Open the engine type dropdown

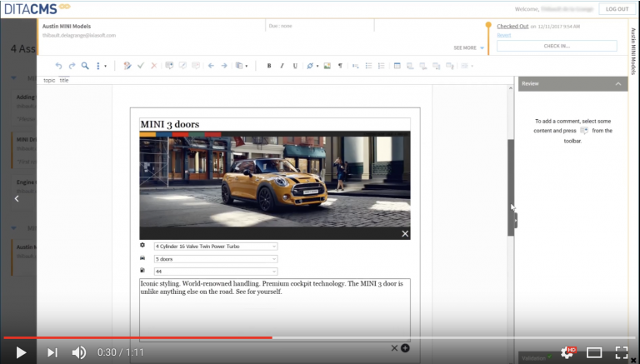tap(216, 247)
